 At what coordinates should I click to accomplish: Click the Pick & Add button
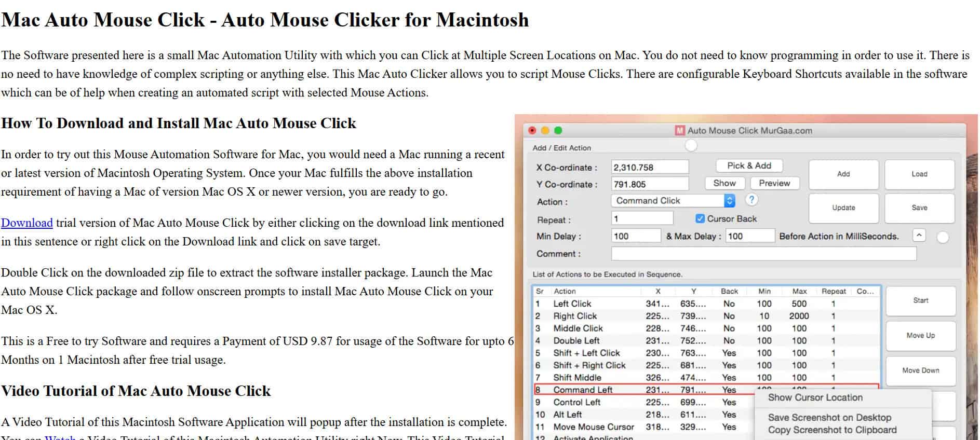click(x=749, y=166)
